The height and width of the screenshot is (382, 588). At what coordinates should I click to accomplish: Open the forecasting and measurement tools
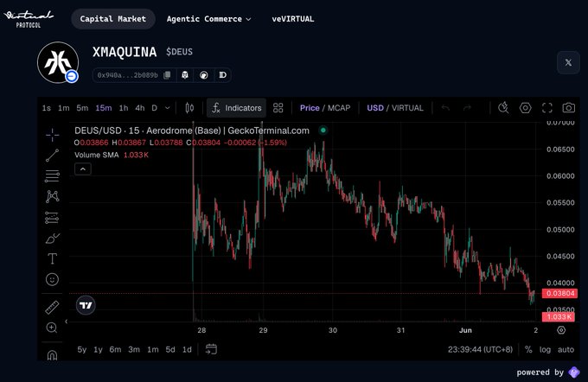52,218
